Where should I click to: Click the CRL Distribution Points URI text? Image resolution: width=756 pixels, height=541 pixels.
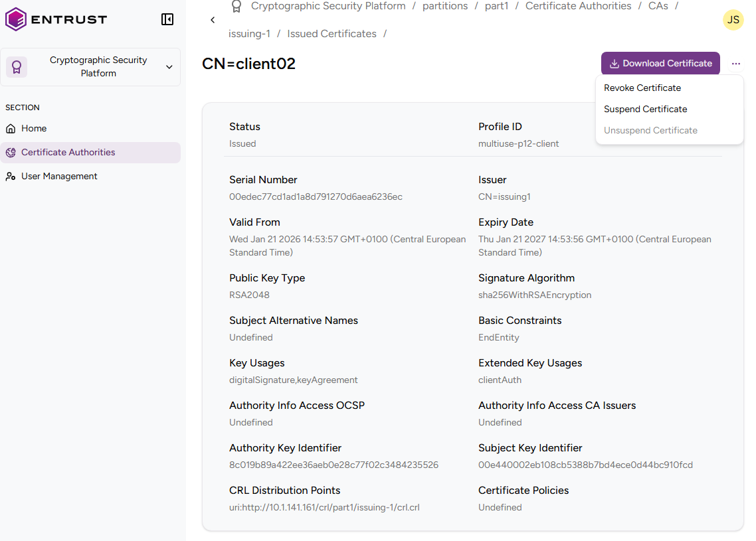coord(324,507)
